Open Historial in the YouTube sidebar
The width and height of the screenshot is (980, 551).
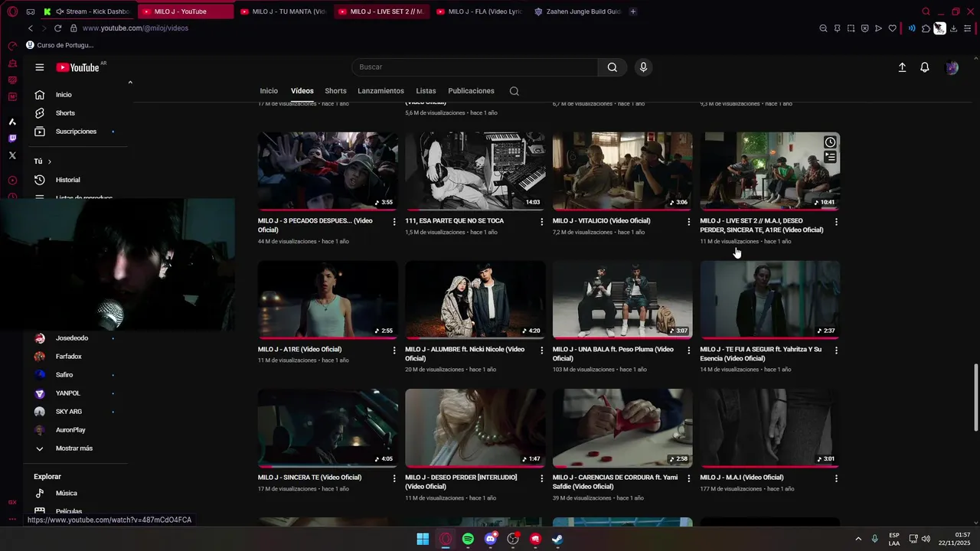click(x=67, y=180)
